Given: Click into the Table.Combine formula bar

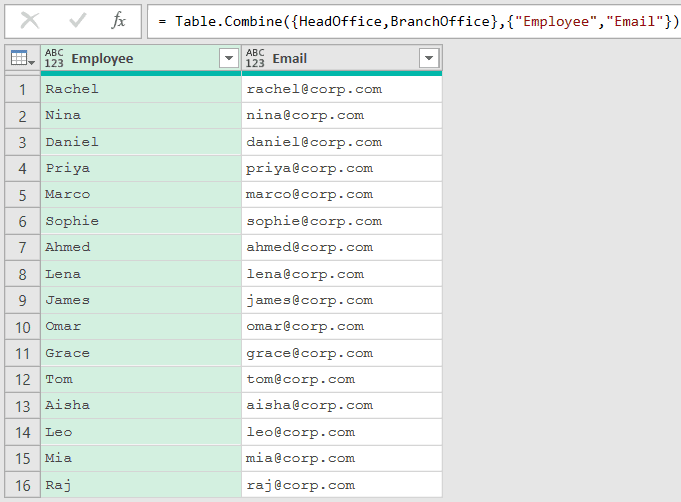Looking at the screenshot, I should click(414, 21).
